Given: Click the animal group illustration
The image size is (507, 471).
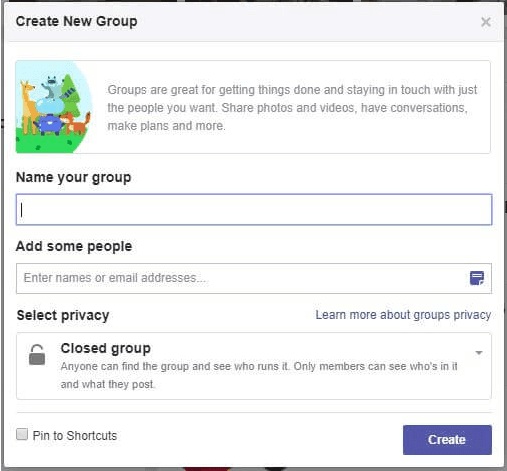Looking at the screenshot, I should 54,107.
